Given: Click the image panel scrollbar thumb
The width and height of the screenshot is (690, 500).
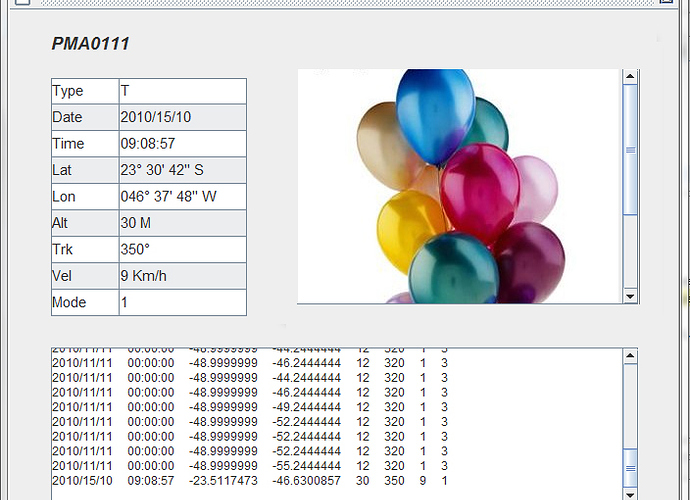Looking at the screenshot, I should 630,150.
